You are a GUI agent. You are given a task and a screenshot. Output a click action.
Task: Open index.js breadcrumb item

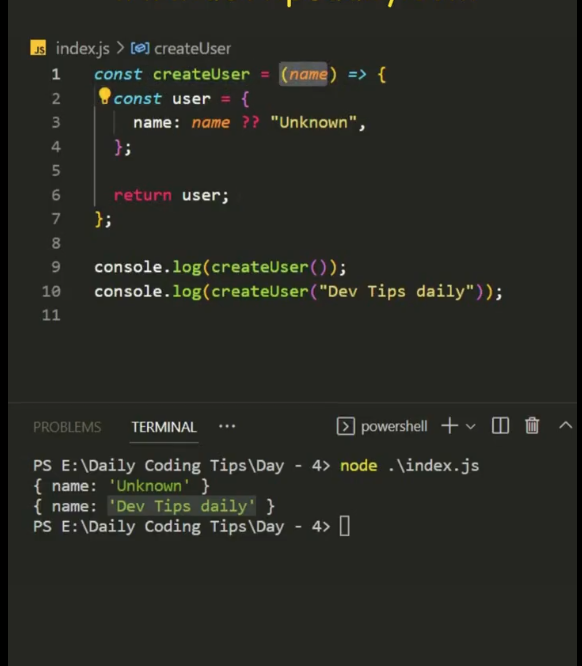tap(83, 48)
